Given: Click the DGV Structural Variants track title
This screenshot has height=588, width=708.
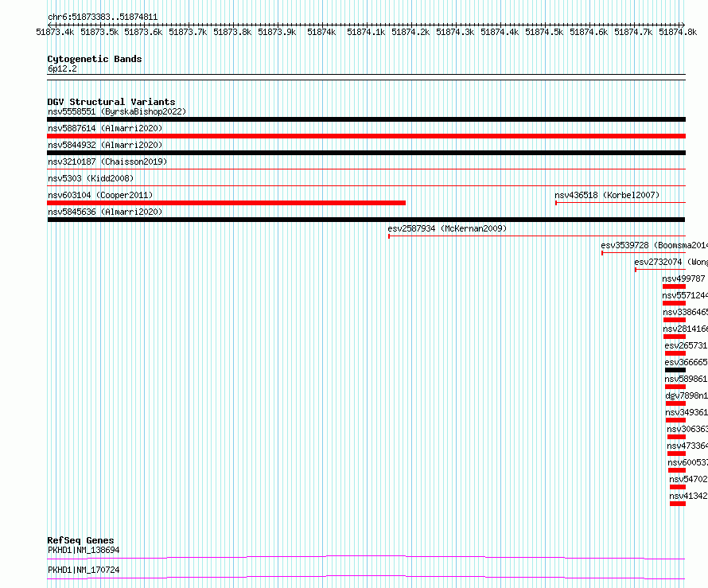Looking at the screenshot, I should pos(111,102).
